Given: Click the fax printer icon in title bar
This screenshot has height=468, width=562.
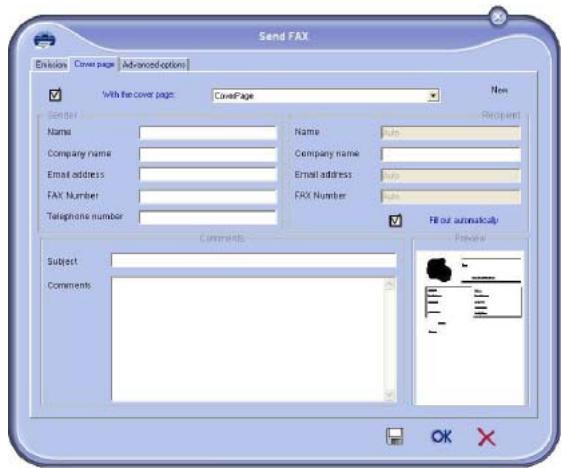Looking at the screenshot, I should tap(45, 40).
